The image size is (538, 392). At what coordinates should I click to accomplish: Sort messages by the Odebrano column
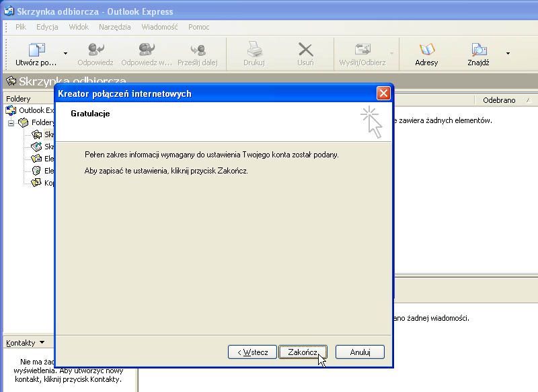[x=499, y=100]
